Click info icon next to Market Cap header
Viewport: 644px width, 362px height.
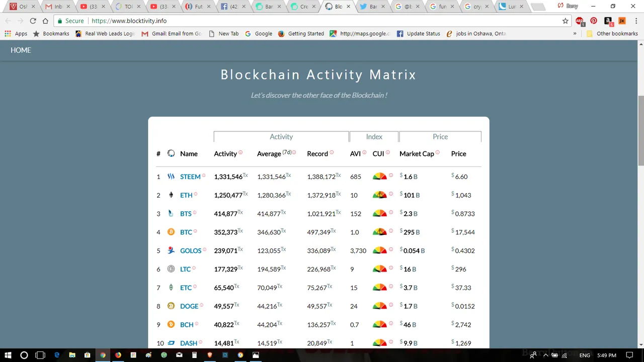coord(438,152)
